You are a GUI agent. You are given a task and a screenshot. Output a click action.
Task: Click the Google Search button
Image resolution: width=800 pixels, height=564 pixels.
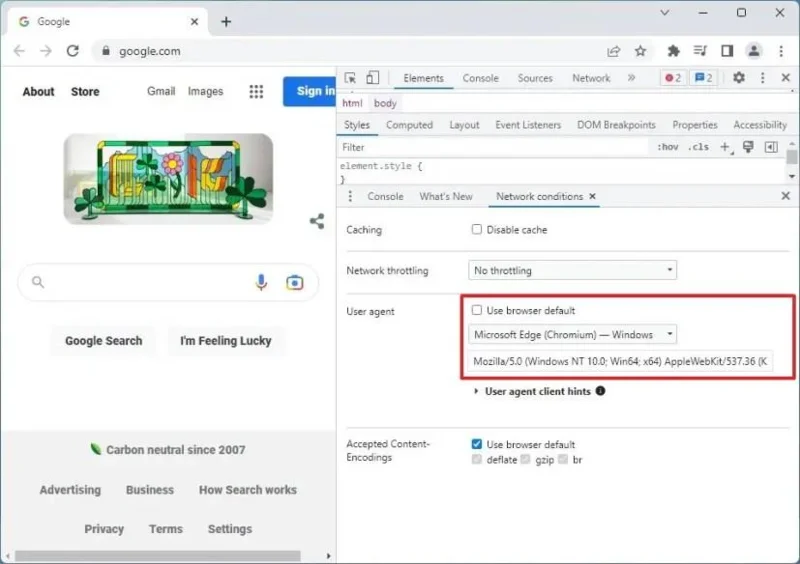pyautogui.click(x=104, y=340)
